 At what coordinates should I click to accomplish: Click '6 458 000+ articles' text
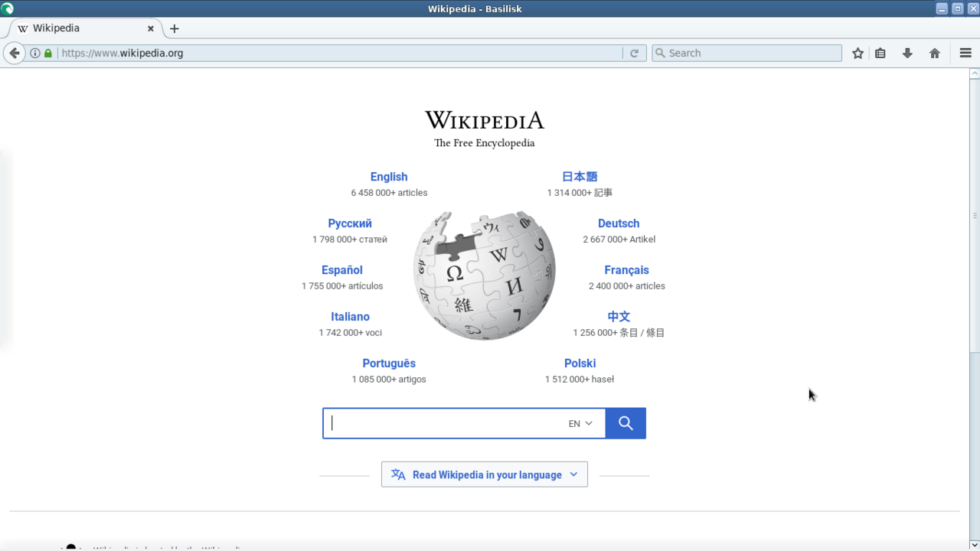point(389,193)
